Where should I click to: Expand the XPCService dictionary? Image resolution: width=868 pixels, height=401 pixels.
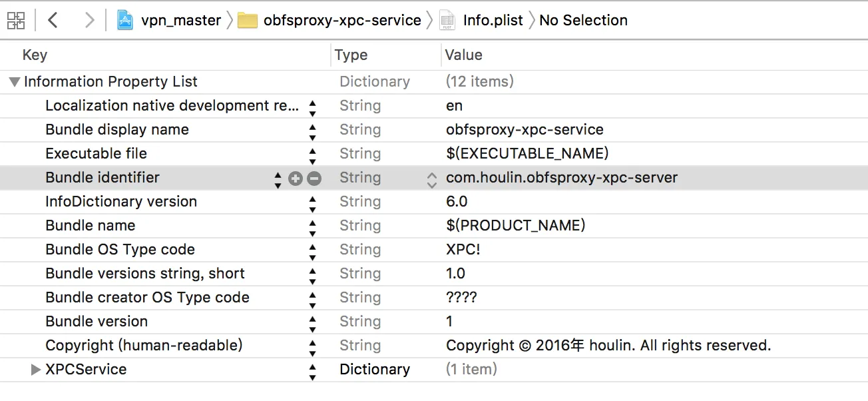36,370
